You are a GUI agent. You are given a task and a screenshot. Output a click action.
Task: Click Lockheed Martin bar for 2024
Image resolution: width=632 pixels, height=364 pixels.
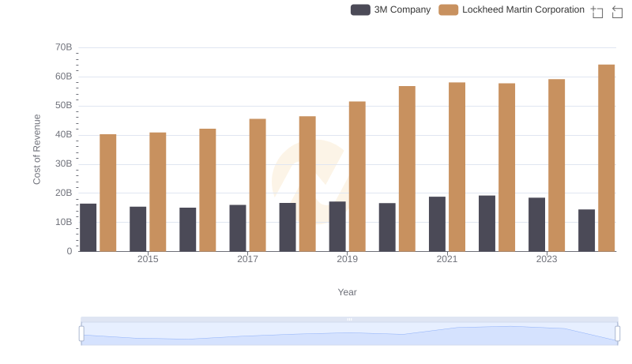pyautogui.click(x=606, y=158)
